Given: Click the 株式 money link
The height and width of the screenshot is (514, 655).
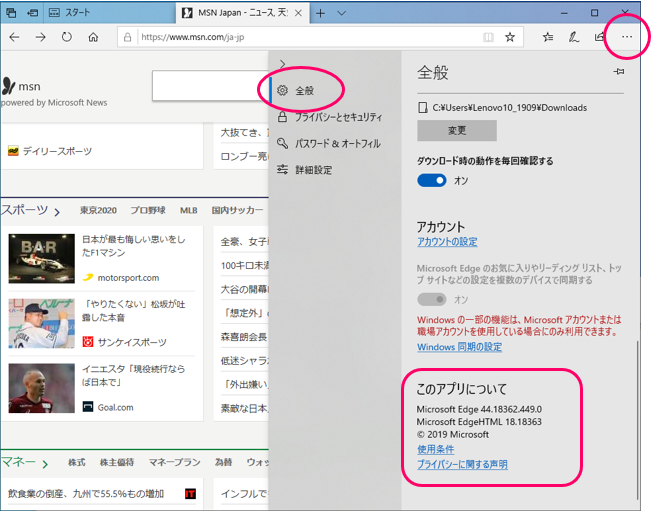Looking at the screenshot, I should point(76,462).
